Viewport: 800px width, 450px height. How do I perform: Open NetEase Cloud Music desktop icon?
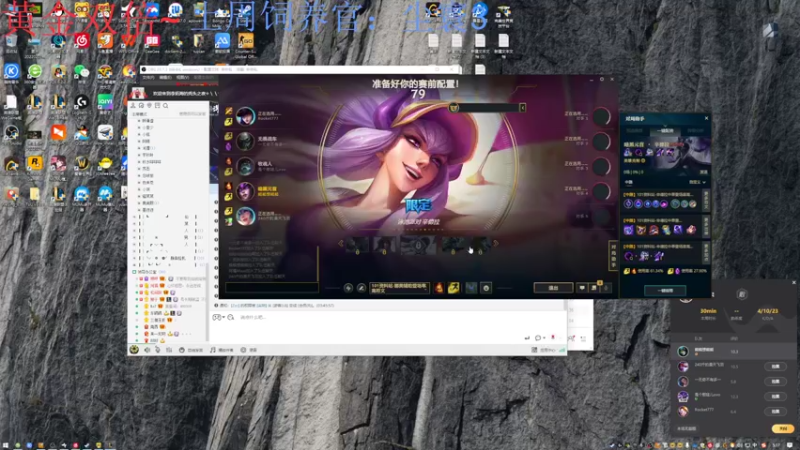click(82, 41)
